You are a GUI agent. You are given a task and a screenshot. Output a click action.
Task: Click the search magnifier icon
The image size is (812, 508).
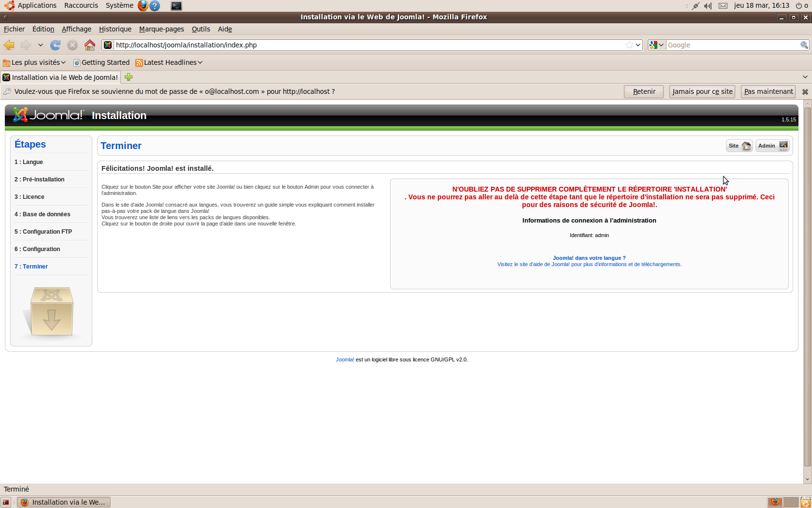click(x=804, y=45)
